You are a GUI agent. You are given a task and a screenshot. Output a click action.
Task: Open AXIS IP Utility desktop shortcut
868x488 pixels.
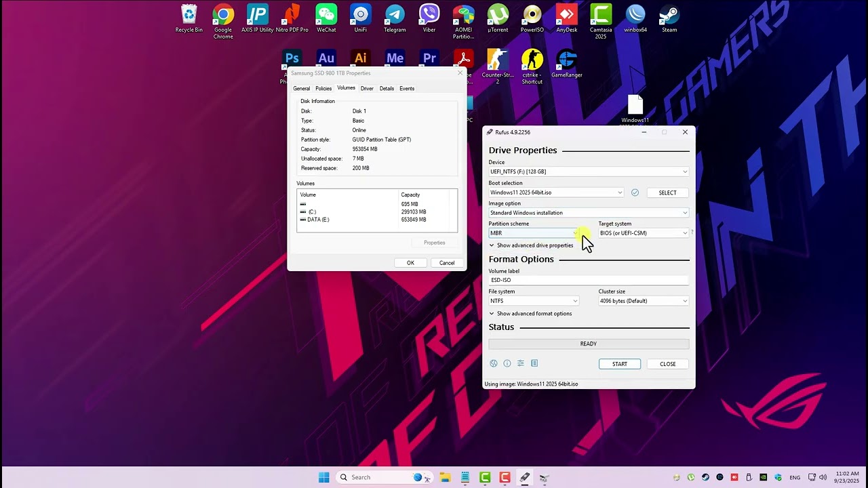pos(258,19)
